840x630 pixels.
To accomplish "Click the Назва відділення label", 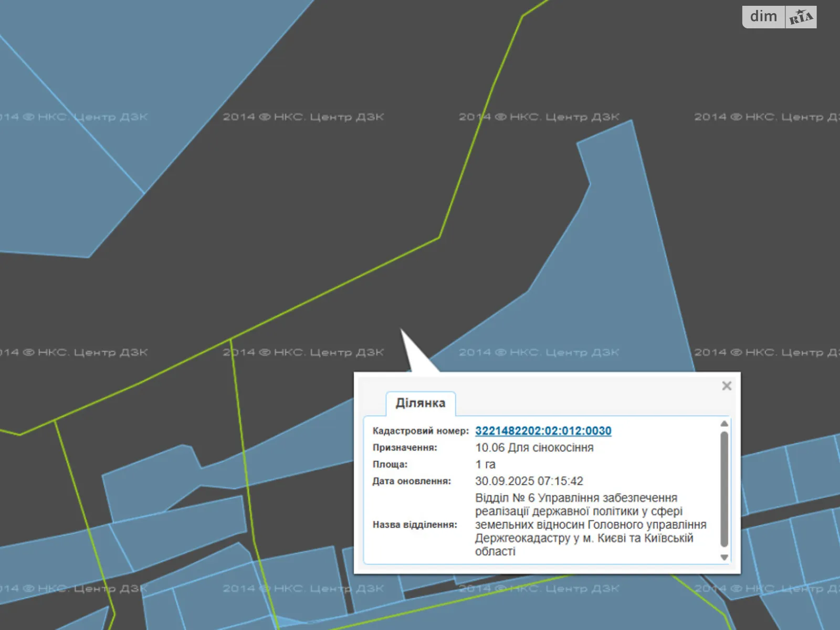I will pos(414,524).
